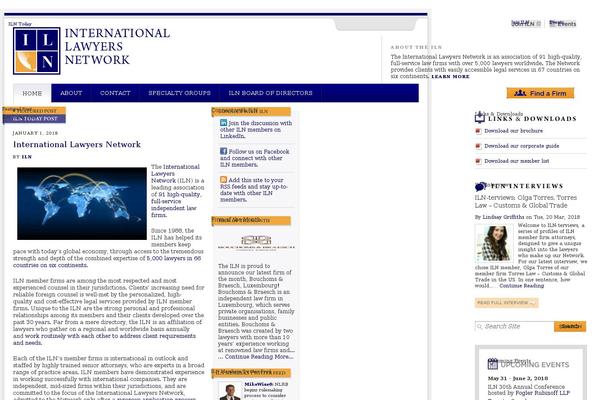Click the ILN INTERVIEWS heading
This screenshot has height=400, width=600.
pos(527,186)
